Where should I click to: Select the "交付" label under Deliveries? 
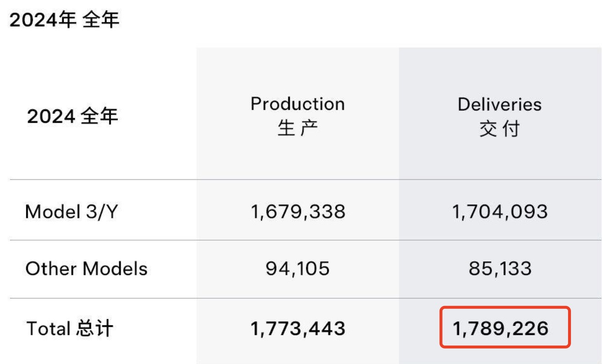click(500, 129)
